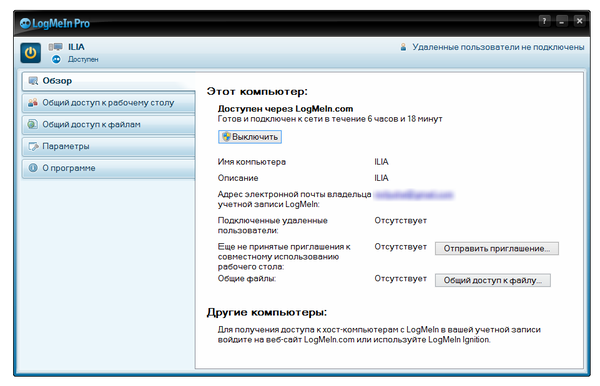
Task: Switch to Общий доступ к рабочему столу
Action: point(109,103)
